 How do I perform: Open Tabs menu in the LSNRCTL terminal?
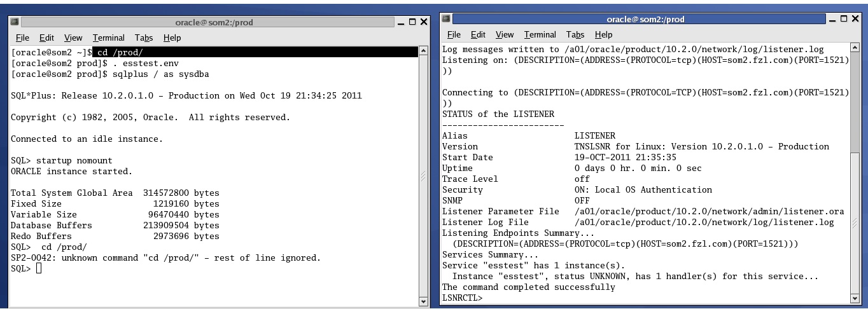click(575, 35)
